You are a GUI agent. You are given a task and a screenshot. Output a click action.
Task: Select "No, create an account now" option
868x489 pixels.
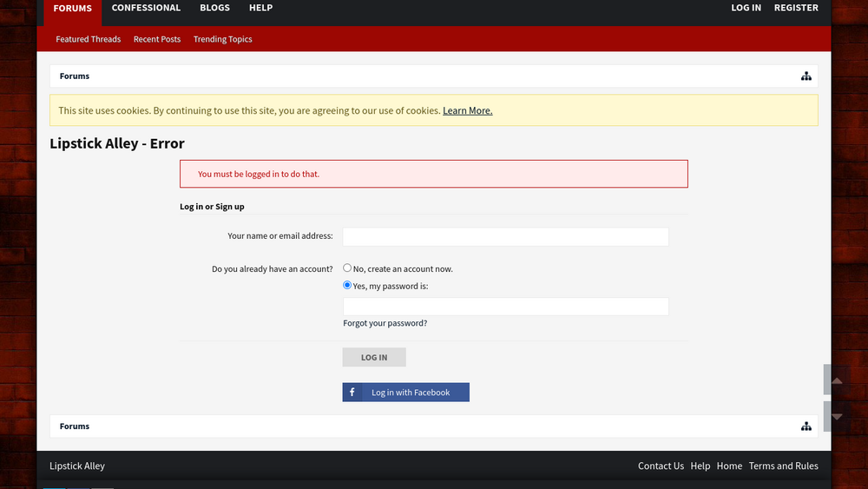tap(347, 268)
